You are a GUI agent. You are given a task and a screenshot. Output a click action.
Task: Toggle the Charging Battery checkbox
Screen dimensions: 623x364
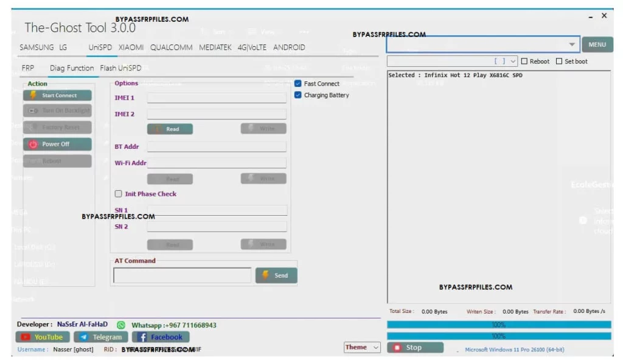pos(298,95)
